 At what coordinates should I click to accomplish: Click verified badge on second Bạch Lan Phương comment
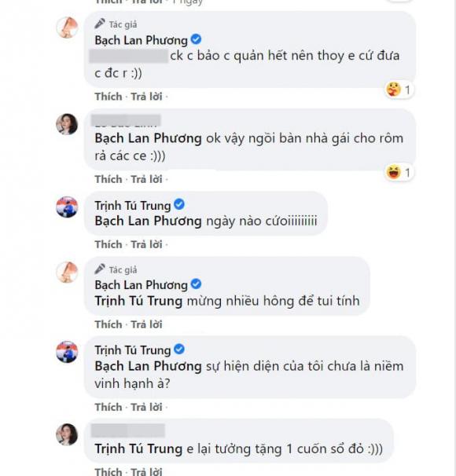click(196, 284)
